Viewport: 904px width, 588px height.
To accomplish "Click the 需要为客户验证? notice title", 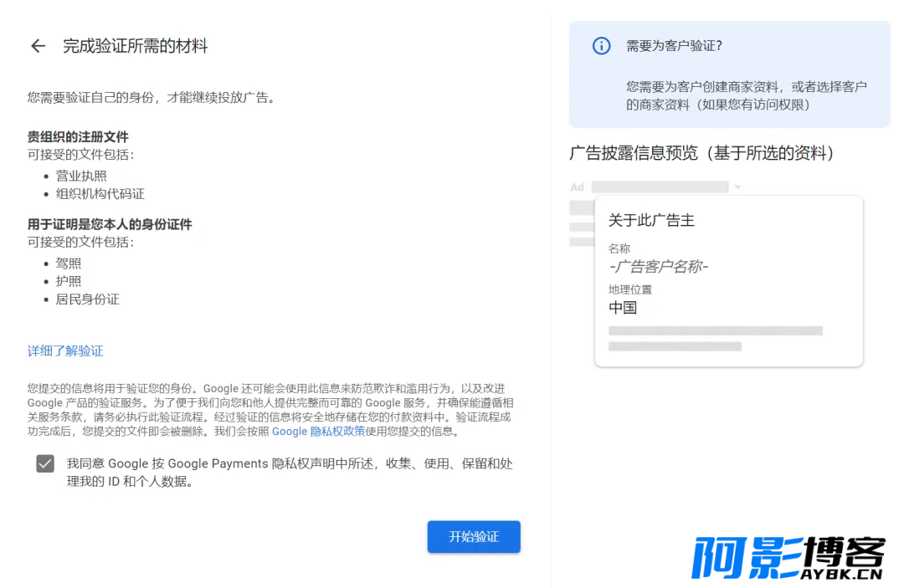I will tap(674, 45).
